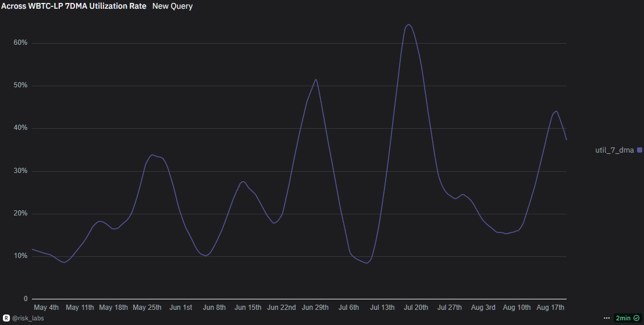The height and width of the screenshot is (325, 644).
Task: Open the New Query link
Action: tap(172, 6)
